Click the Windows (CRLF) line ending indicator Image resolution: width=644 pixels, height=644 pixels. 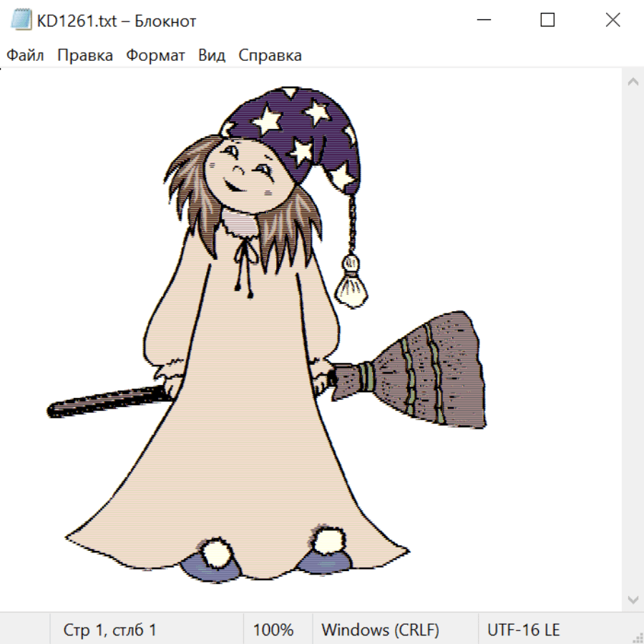(380, 630)
